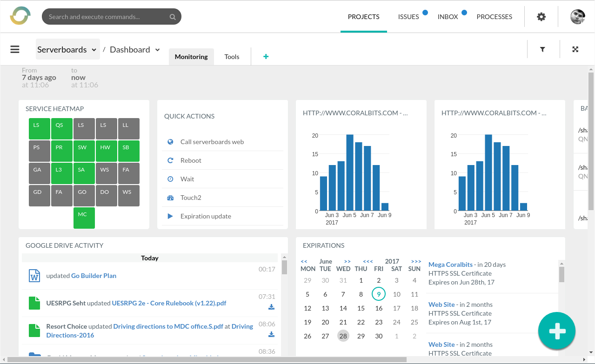Open the ISSUES section

tap(408, 17)
